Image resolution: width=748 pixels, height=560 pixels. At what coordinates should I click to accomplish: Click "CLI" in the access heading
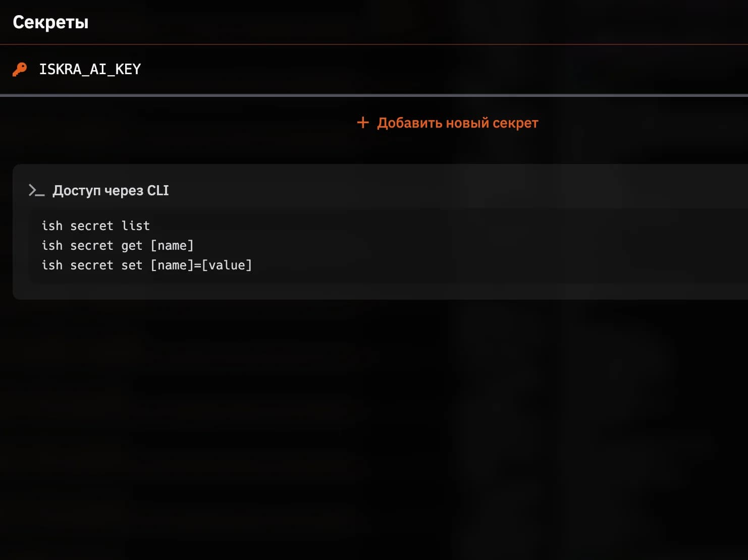pos(158,191)
